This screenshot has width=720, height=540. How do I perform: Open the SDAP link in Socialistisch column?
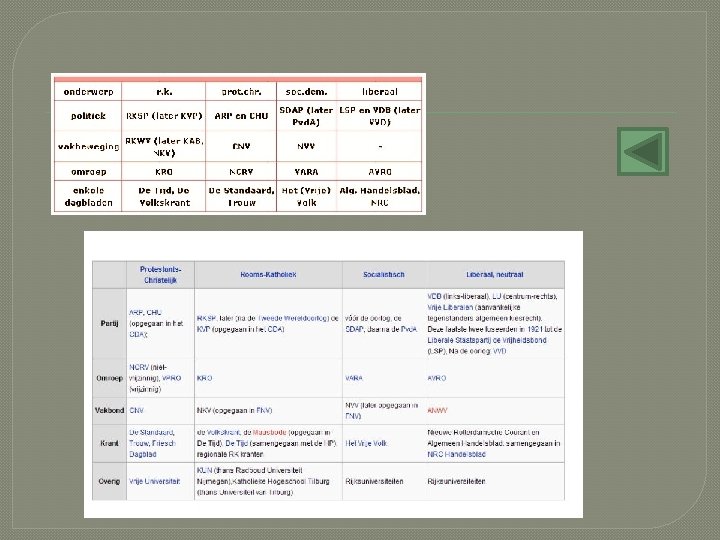354,329
